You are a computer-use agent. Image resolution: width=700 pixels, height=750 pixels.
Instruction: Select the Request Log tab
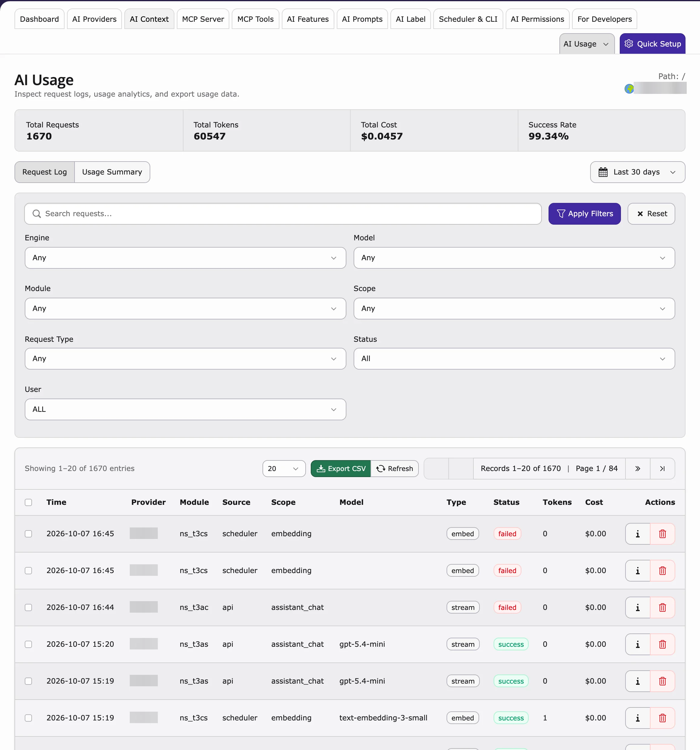tap(44, 172)
